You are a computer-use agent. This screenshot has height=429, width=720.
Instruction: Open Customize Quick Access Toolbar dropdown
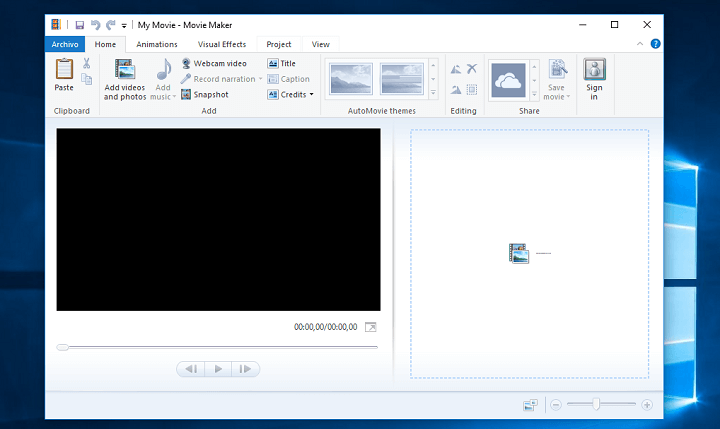coord(124,26)
